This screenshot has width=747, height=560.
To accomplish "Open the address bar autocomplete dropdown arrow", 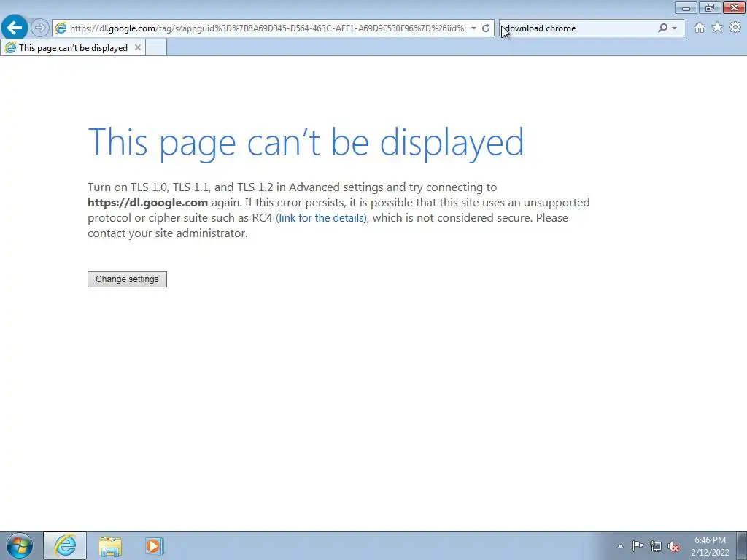I will 473,28.
